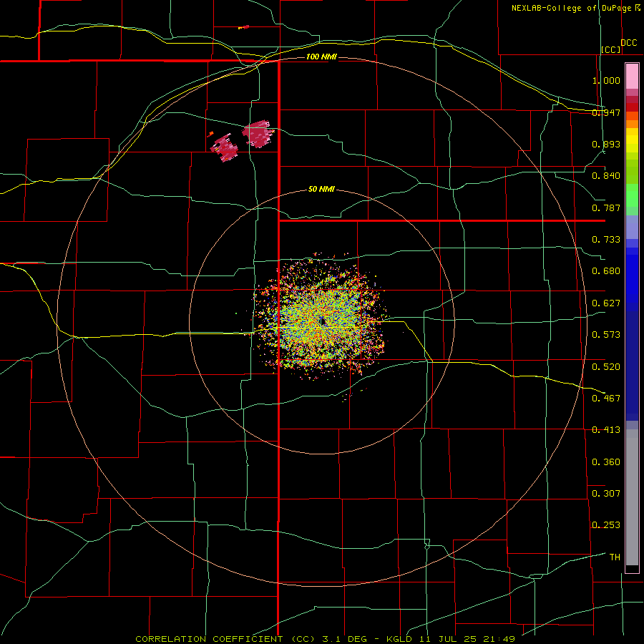Click the TH threshold label

[615, 557]
